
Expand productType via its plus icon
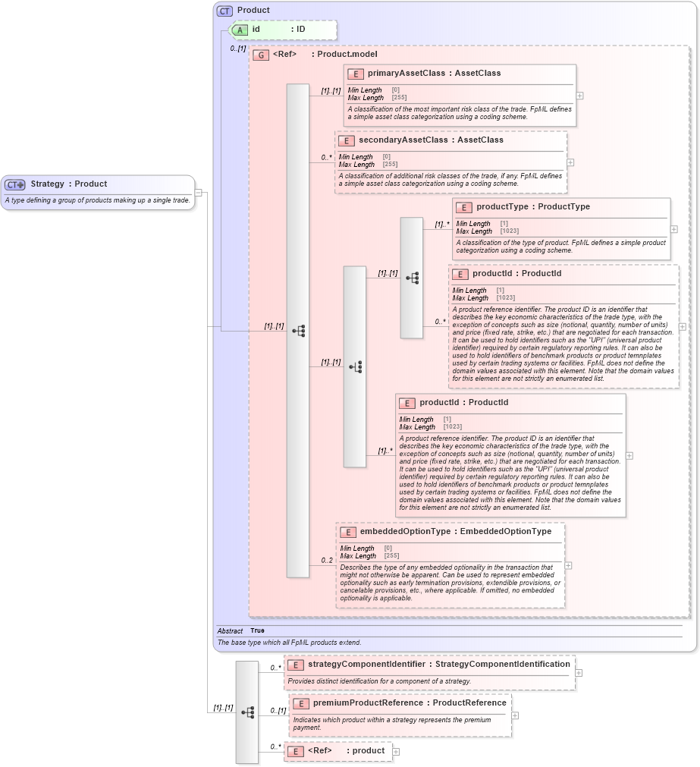click(x=672, y=228)
